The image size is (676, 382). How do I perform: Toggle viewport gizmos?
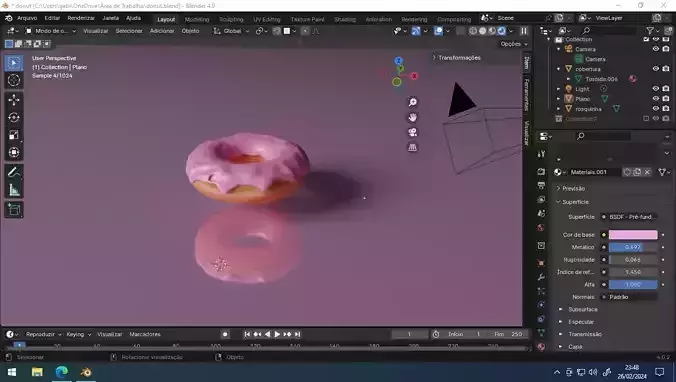(x=416, y=31)
